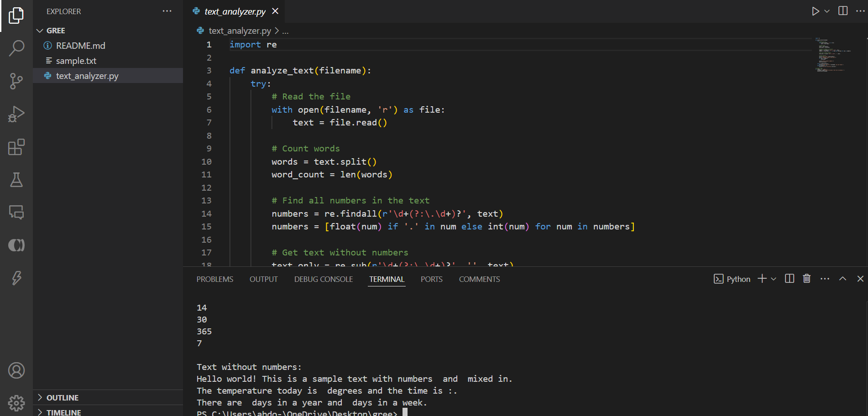Split the editor to the right
This screenshot has width=868, height=416.
coord(843,11)
